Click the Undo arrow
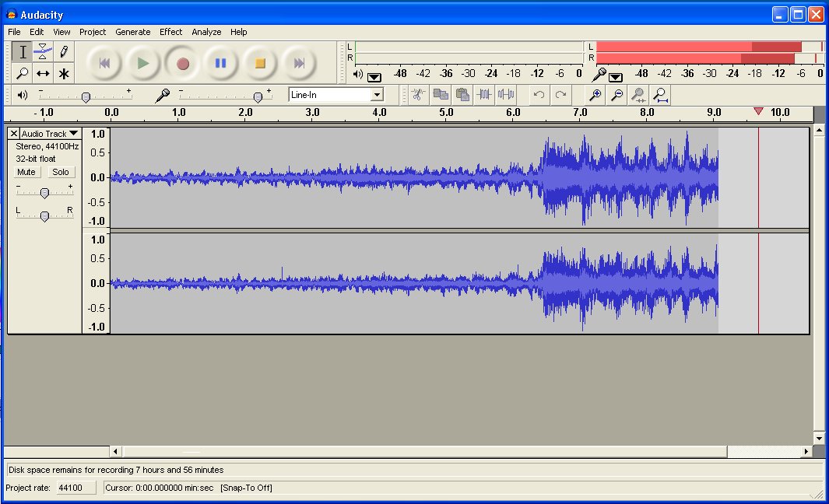829x504 pixels. click(x=539, y=95)
